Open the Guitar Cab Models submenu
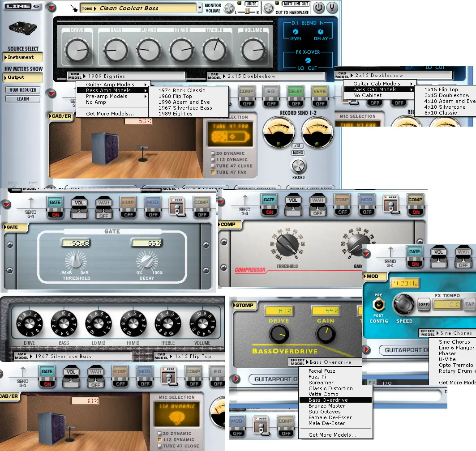The width and height of the screenshot is (476, 451). click(379, 84)
